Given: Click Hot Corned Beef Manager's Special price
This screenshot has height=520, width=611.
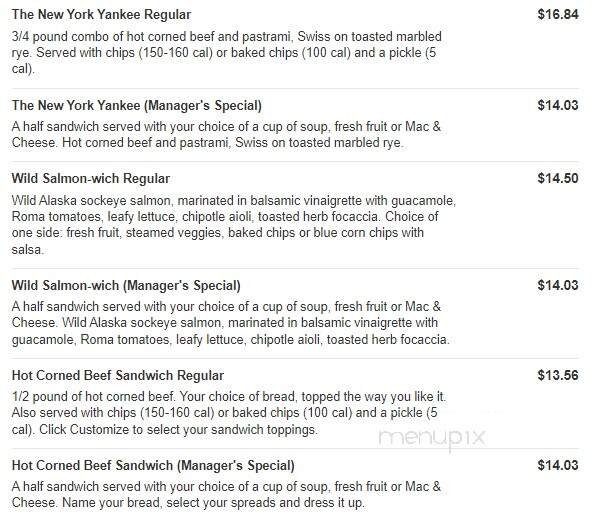Looking at the screenshot, I should coord(560,466).
